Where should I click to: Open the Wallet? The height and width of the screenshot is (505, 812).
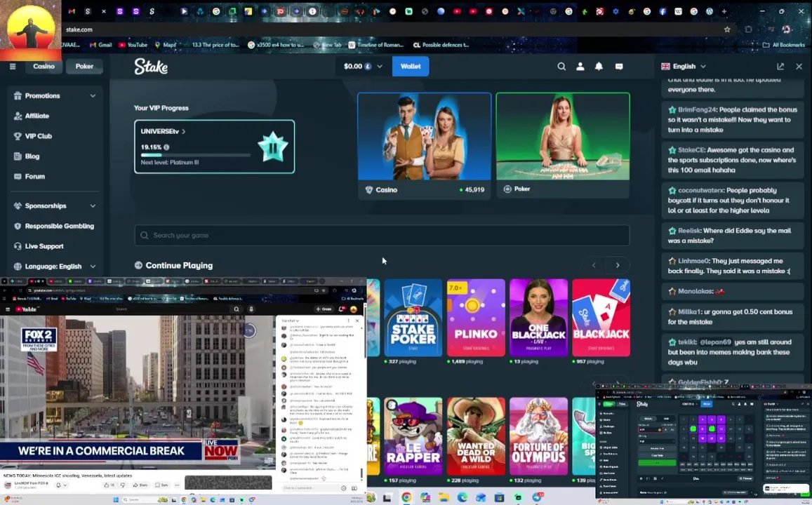pyautogui.click(x=411, y=66)
